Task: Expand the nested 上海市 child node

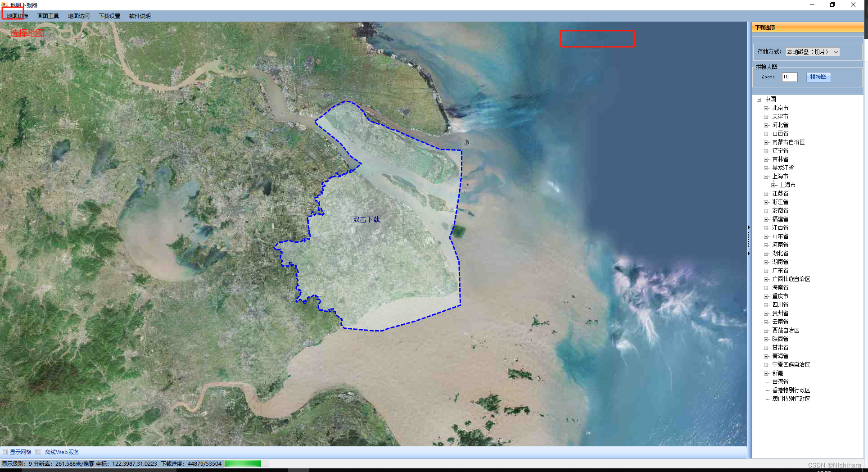Action: [773, 185]
